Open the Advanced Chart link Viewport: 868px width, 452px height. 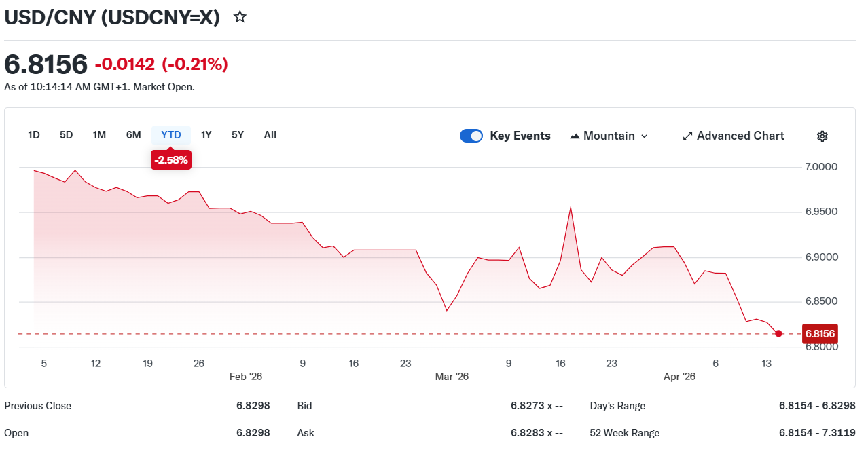coord(740,136)
